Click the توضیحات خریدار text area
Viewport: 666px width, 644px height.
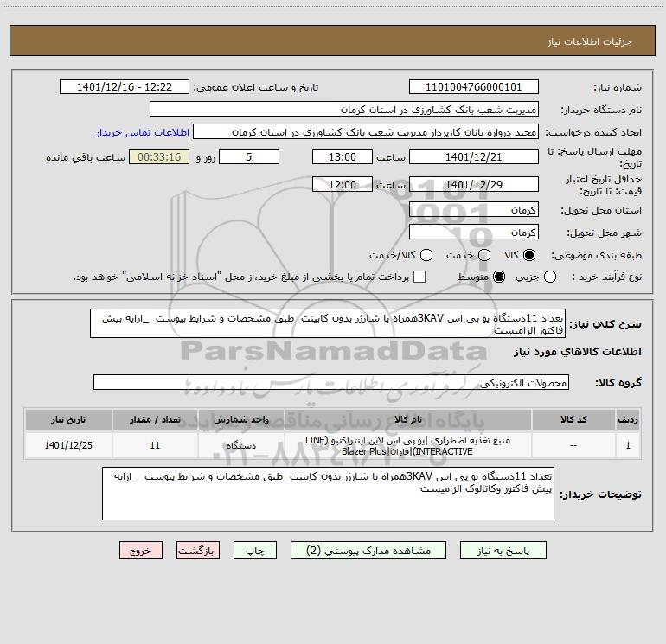328,494
